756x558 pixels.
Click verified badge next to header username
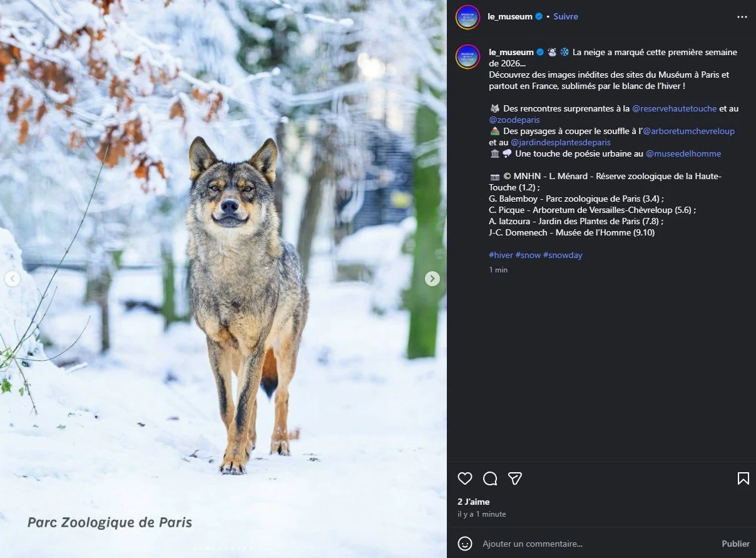pyautogui.click(x=539, y=17)
